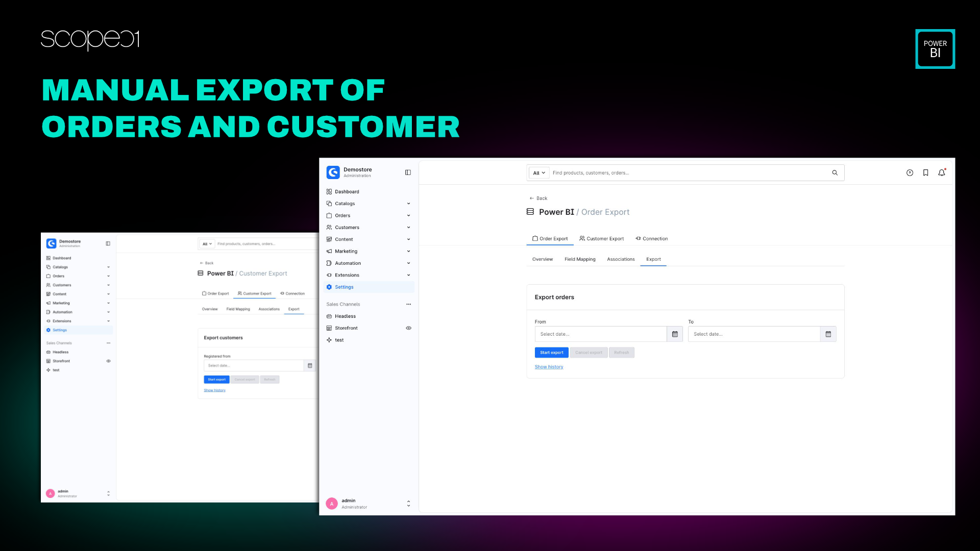Click the admin avatar in large window
The width and height of the screenshot is (980, 551).
pyautogui.click(x=332, y=504)
